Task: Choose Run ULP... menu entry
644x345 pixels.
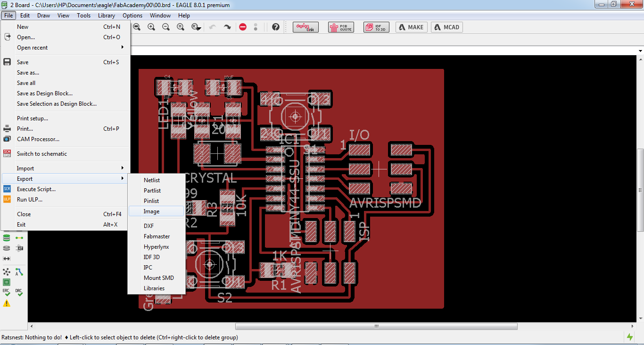Action: pos(66,200)
